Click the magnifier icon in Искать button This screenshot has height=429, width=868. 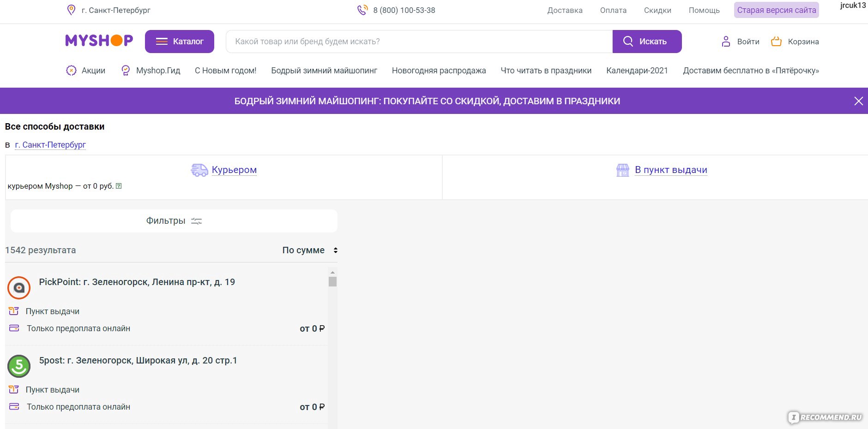tap(628, 42)
